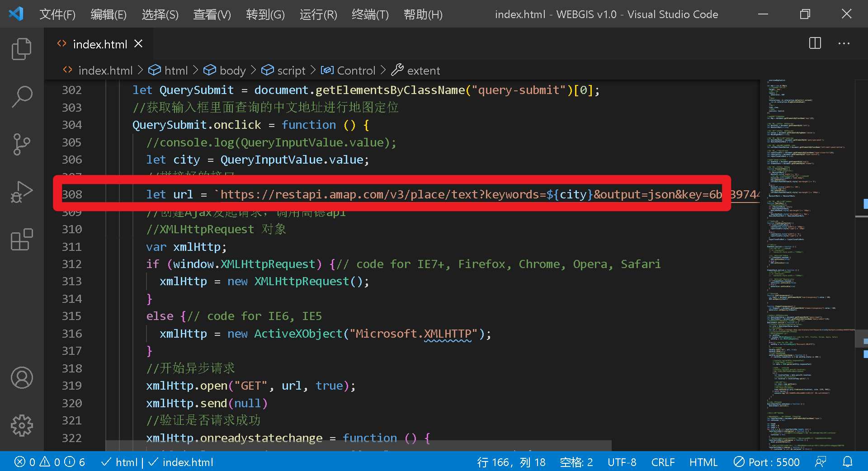Click 'var xmlHttp;' on line 311
The image size is (868, 471).
point(186,247)
